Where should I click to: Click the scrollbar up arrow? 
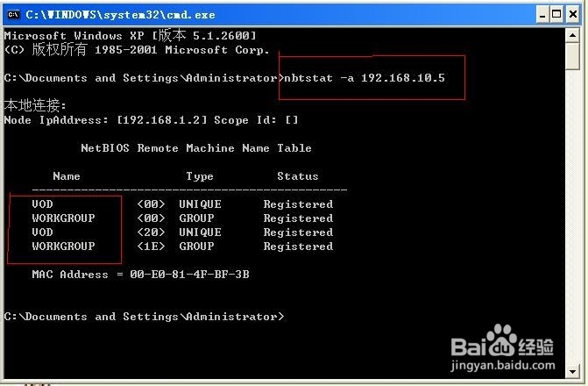coord(572,36)
